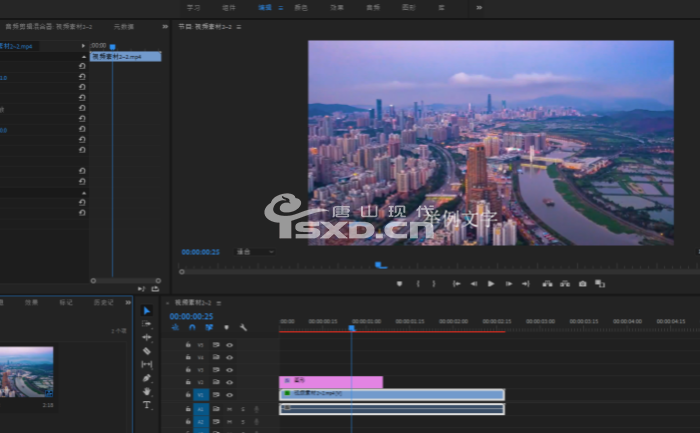Step back one frame
The height and width of the screenshot is (433, 700).
click(x=474, y=283)
